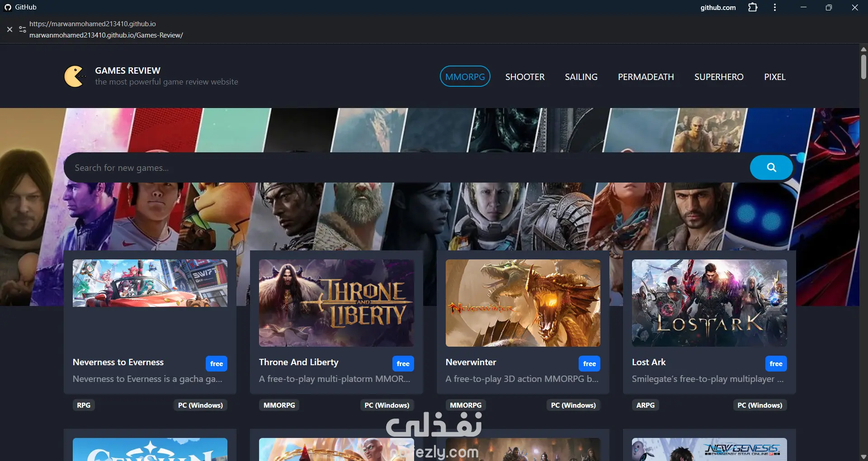The height and width of the screenshot is (461, 868).
Task: Click the Neverness to Everness description text
Action: point(147,379)
